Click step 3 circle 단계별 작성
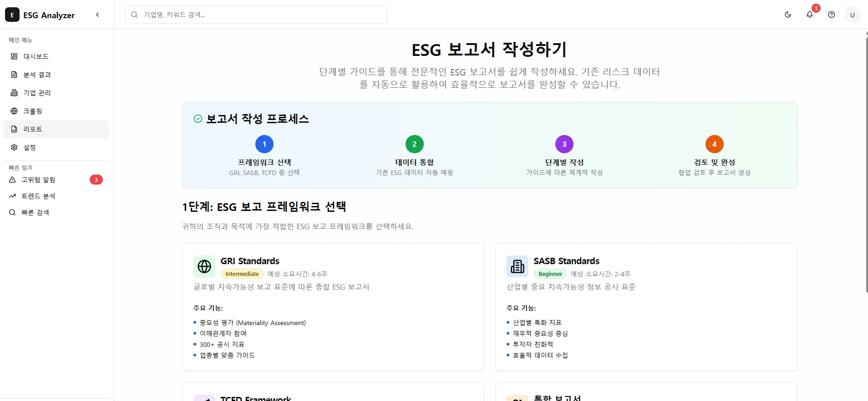The height and width of the screenshot is (401, 868). coord(564,144)
